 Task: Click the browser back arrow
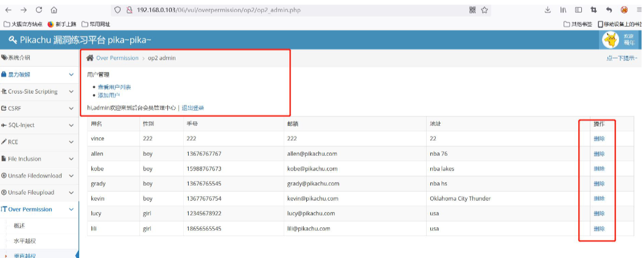pos(9,10)
